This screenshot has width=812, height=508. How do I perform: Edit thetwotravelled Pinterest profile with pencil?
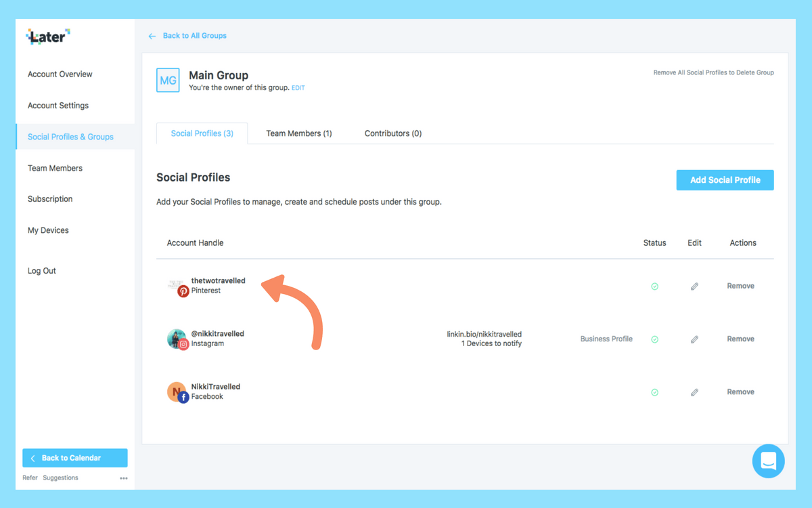coord(694,287)
